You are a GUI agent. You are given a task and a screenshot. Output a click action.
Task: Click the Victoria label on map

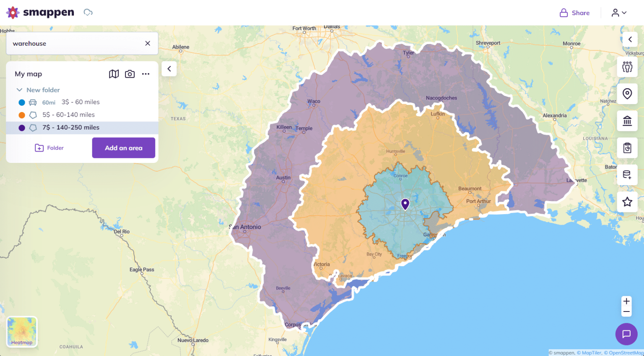click(322, 264)
